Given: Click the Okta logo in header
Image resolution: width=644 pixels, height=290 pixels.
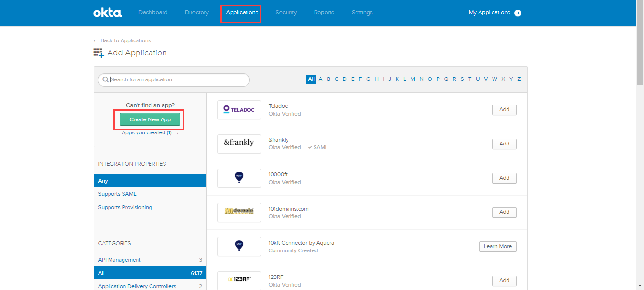Looking at the screenshot, I should click(107, 13).
